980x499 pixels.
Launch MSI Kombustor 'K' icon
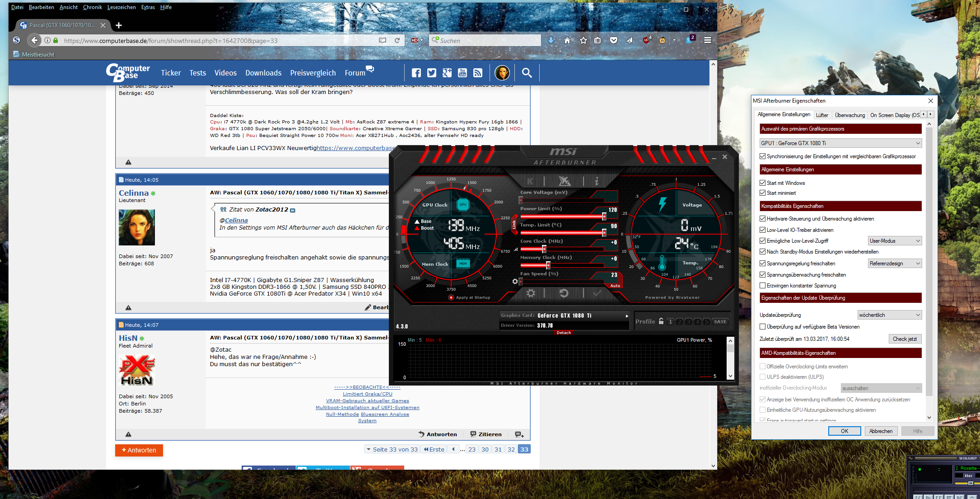tap(530, 181)
